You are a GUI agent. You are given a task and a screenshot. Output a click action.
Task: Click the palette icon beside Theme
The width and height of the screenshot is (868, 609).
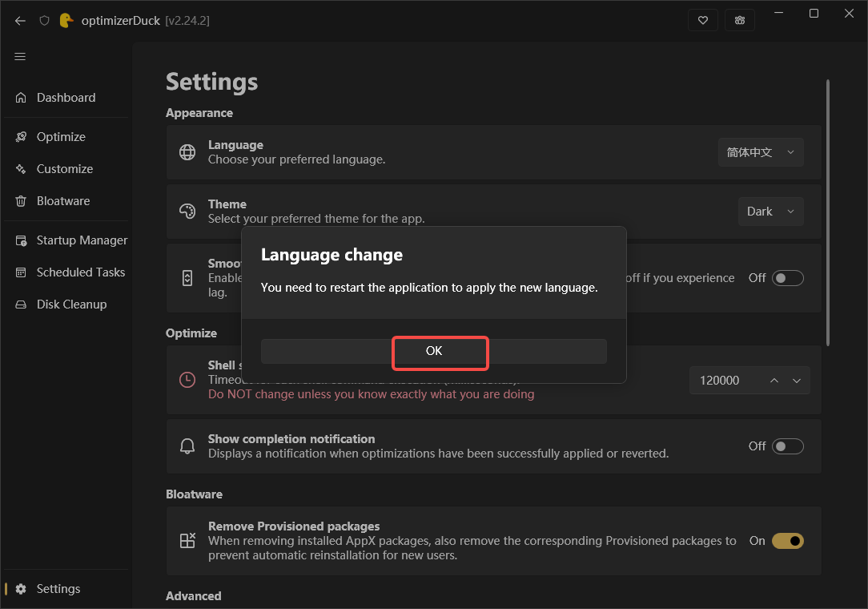click(x=187, y=211)
